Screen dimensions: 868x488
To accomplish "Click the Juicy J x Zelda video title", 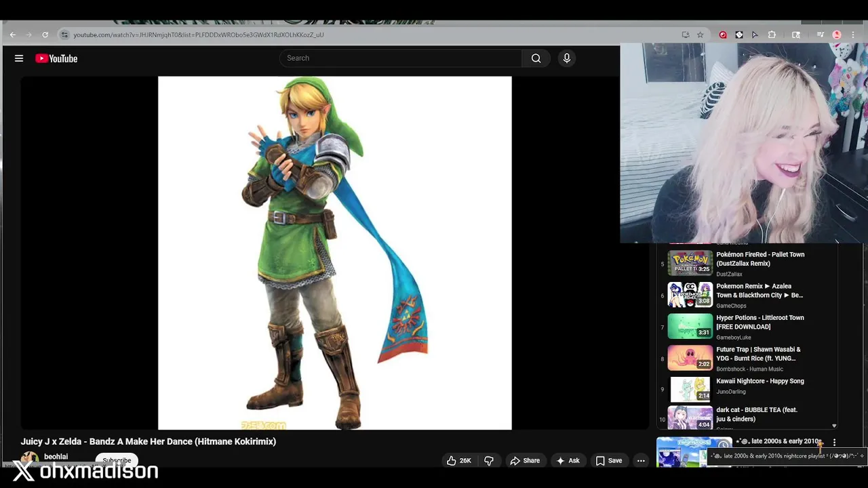I will click(149, 441).
